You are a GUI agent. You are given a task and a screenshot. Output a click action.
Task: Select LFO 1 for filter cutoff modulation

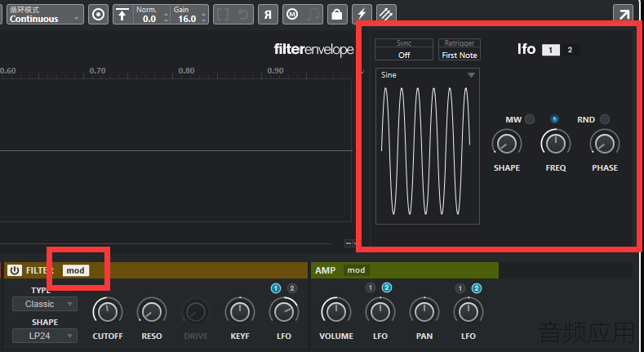pyautogui.click(x=276, y=288)
